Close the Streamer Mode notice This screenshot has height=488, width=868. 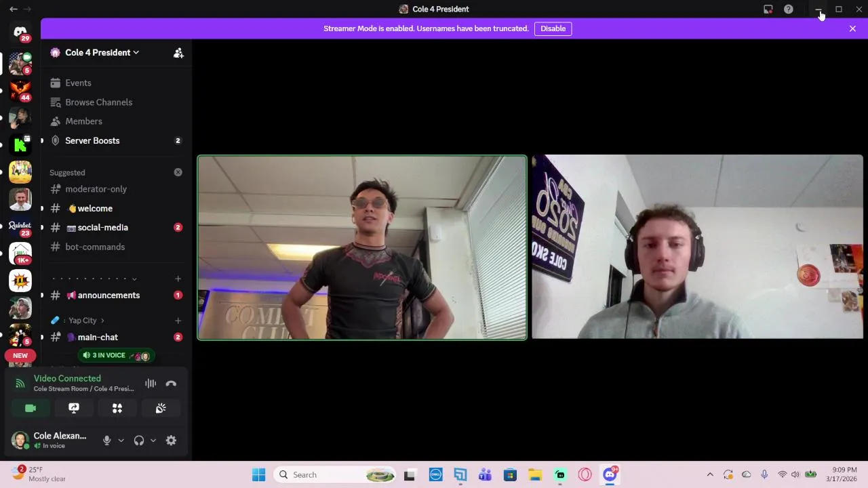pyautogui.click(x=852, y=28)
